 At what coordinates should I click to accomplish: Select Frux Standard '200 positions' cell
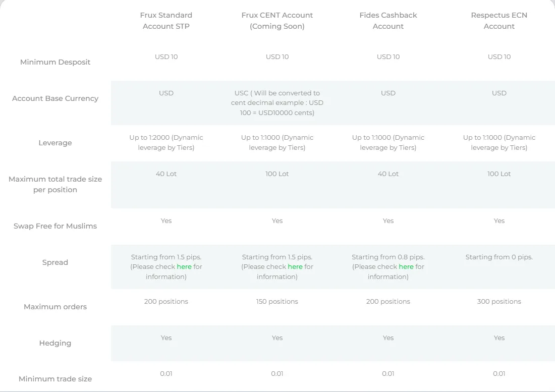[166, 301]
